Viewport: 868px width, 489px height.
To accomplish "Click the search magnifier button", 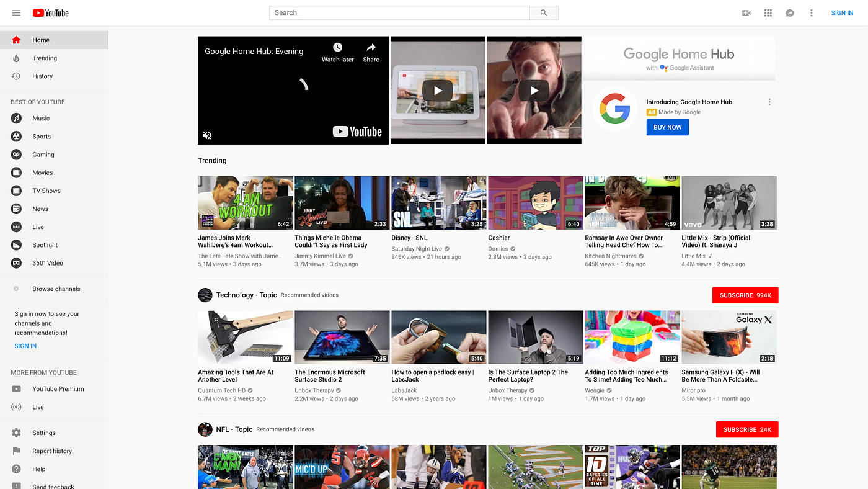I will pyautogui.click(x=543, y=12).
